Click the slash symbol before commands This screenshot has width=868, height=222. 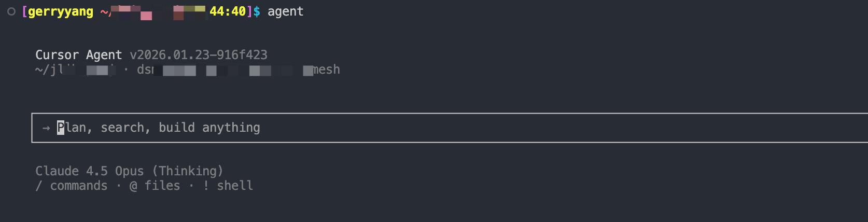(38, 186)
